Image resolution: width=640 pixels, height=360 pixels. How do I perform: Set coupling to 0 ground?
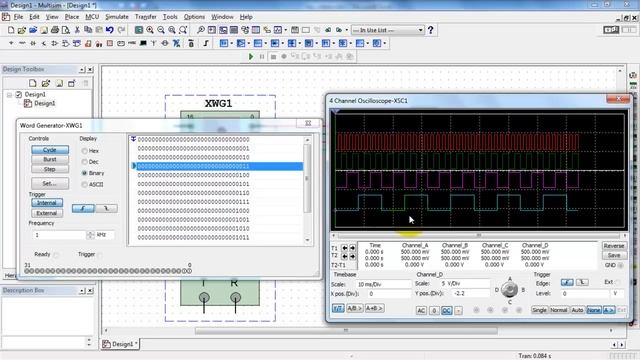pos(434,311)
